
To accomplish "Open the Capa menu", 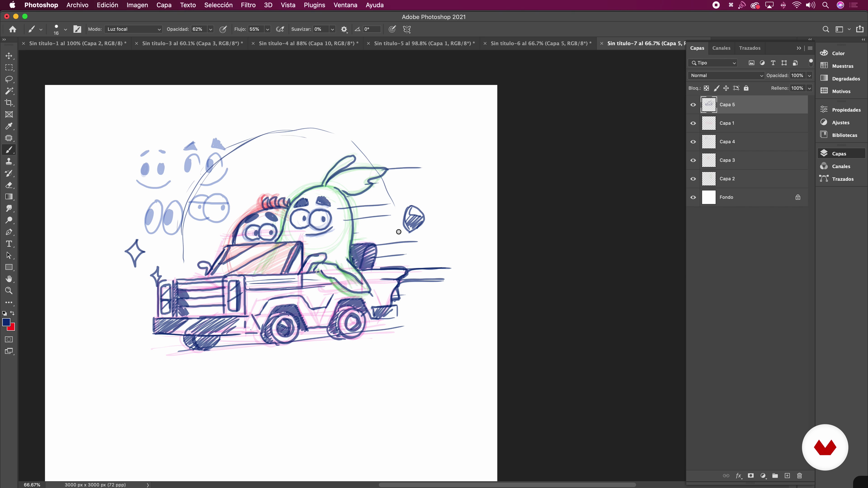I will 164,5.
